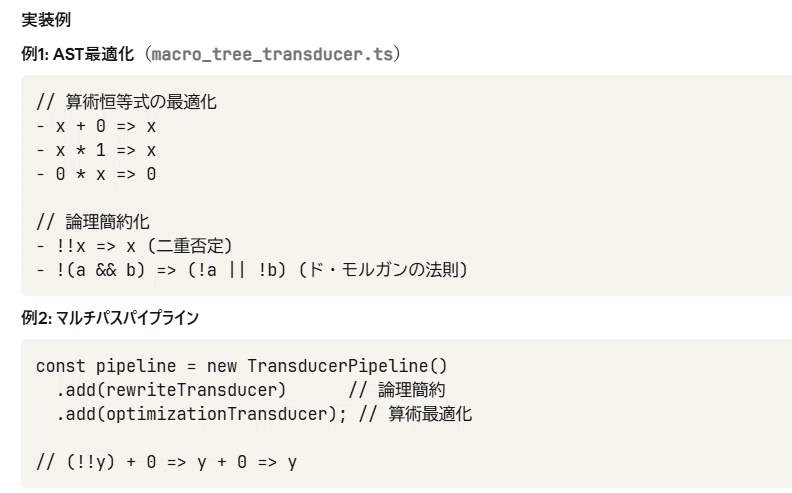Click the (!!y) + 0 example comment
The image size is (792, 493).
click(167, 462)
